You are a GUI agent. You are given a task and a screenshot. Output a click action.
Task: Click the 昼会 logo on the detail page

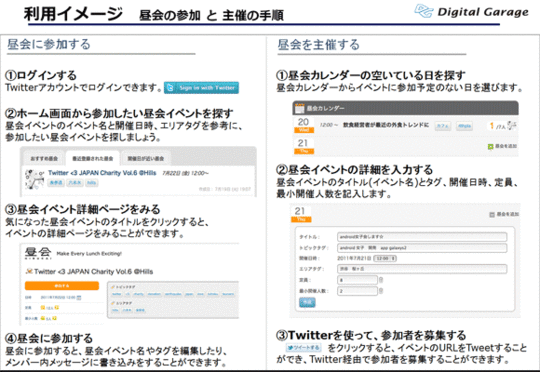click(x=38, y=253)
